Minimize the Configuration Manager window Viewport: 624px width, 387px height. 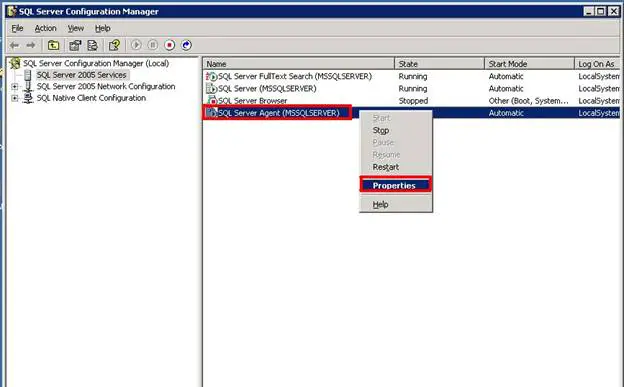click(589, 12)
